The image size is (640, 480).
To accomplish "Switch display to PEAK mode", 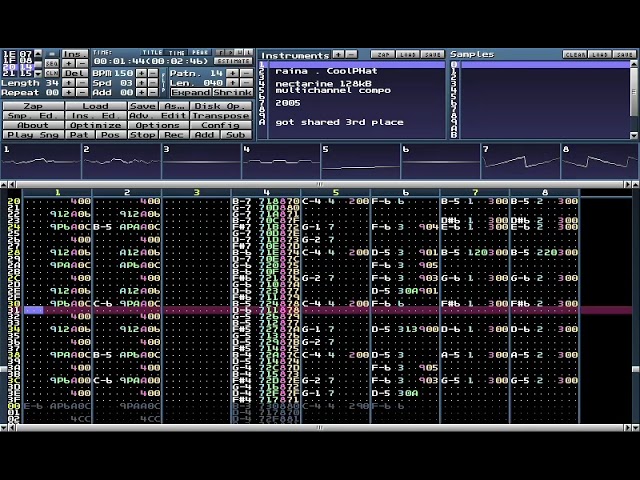I will 200,53.
